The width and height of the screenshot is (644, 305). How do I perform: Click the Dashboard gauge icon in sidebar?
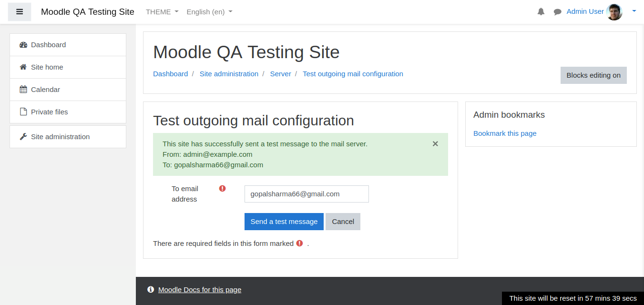(x=23, y=45)
